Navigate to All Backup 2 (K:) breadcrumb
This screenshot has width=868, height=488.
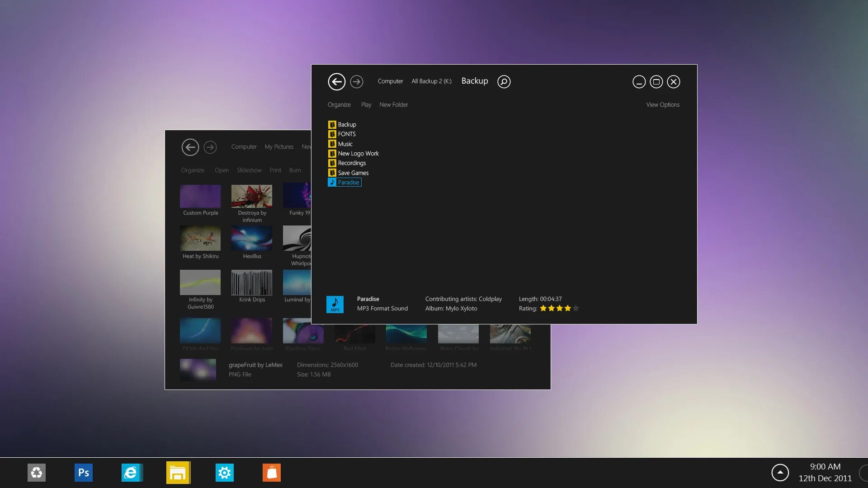point(431,81)
